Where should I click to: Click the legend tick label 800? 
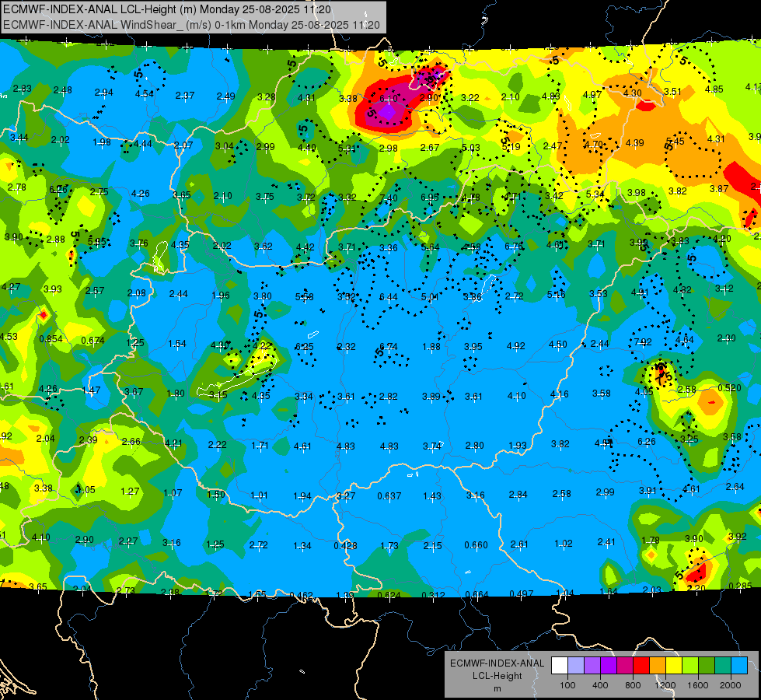tap(633, 685)
